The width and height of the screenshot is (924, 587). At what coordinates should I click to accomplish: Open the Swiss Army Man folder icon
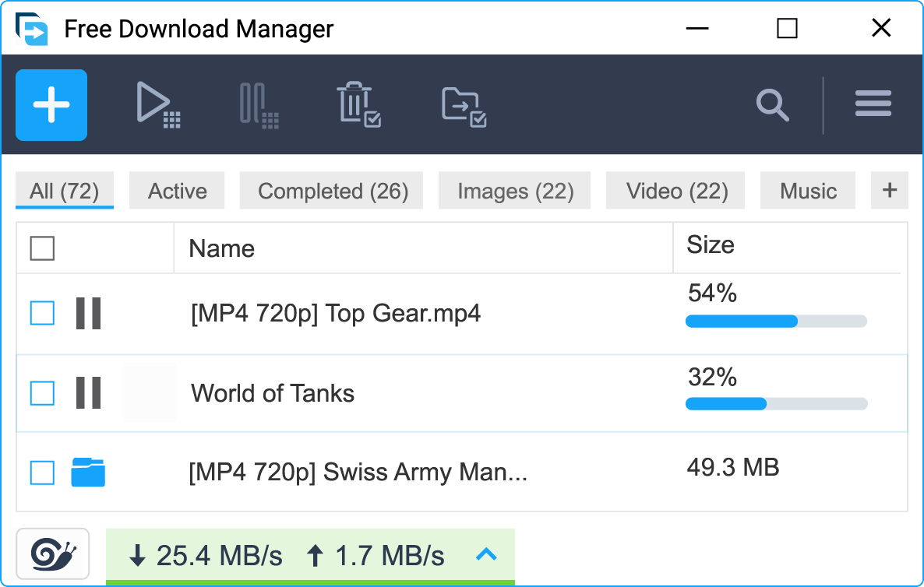[88, 471]
